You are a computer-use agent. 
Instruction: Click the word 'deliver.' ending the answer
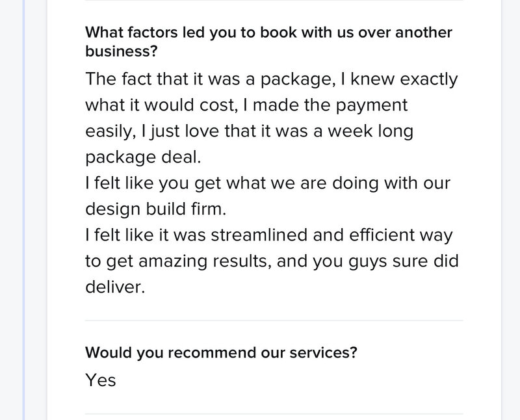(x=115, y=287)
